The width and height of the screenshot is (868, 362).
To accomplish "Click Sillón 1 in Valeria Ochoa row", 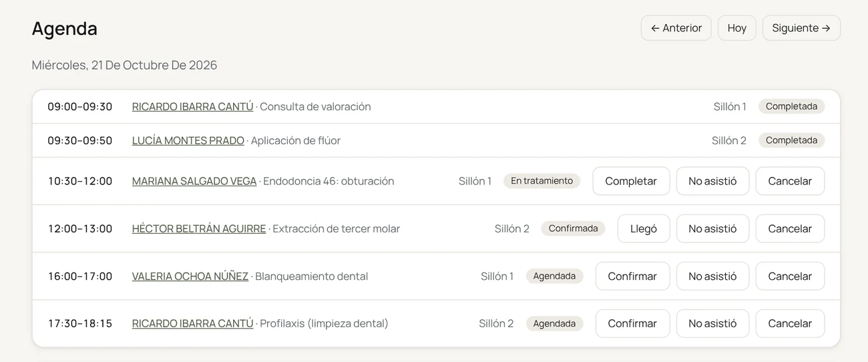I will click(497, 276).
